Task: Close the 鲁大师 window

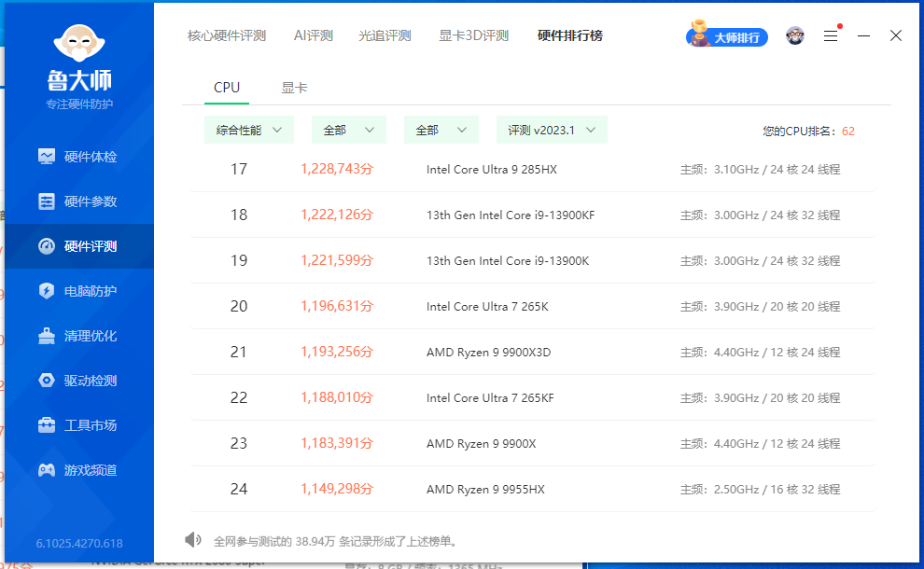Action: click(896, 36)
